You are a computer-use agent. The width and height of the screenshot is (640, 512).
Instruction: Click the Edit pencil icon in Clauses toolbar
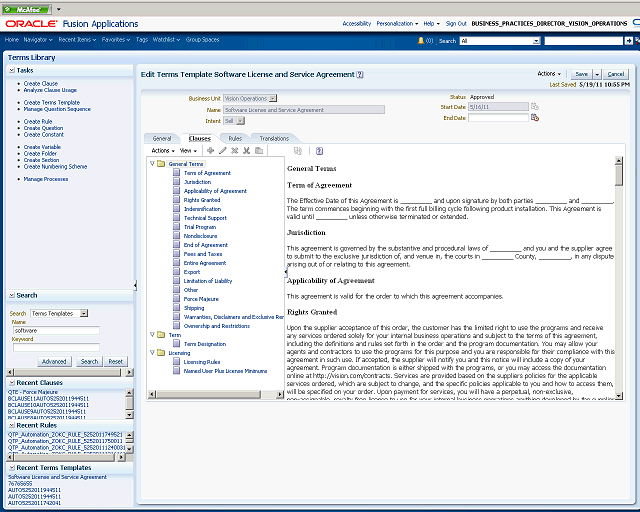(x=222, y=151)
